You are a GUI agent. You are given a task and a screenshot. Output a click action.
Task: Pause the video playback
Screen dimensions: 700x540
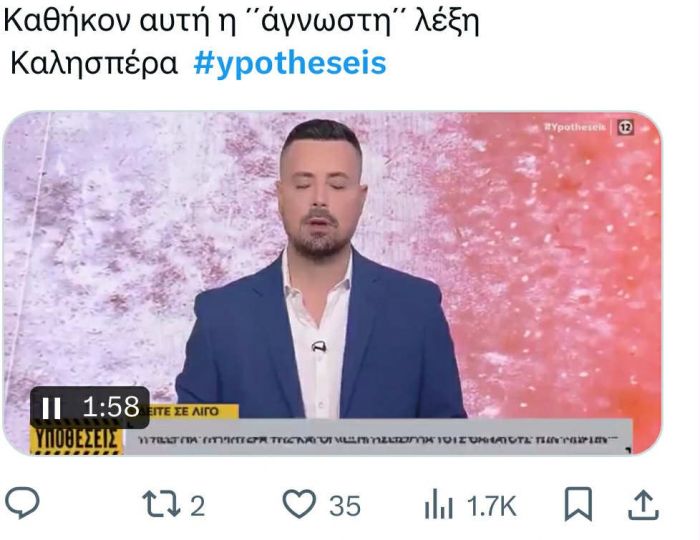[51, 407]
